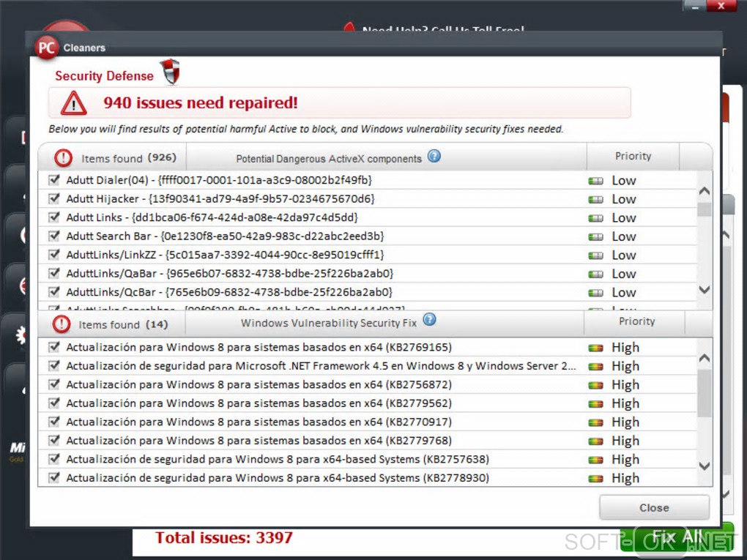
Task: Toggle KB2756872 update checkbox
Action: [x=54, y=384]
